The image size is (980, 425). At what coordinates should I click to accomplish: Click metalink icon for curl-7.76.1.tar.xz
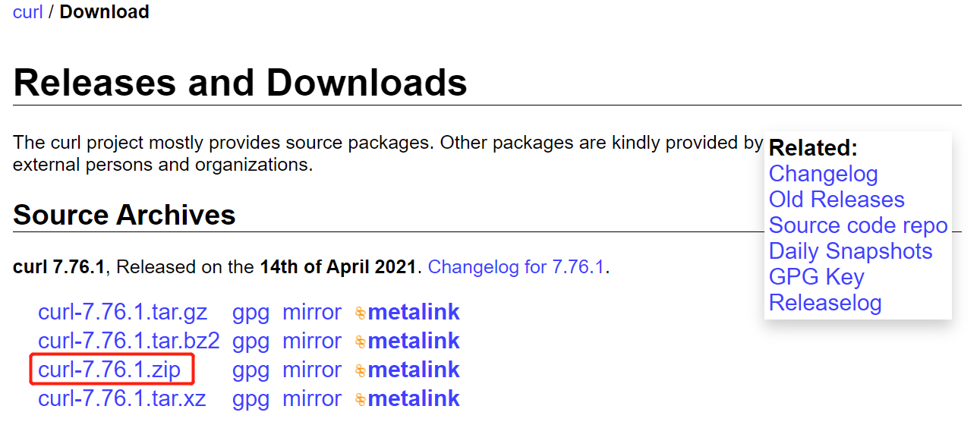point(361,400)
